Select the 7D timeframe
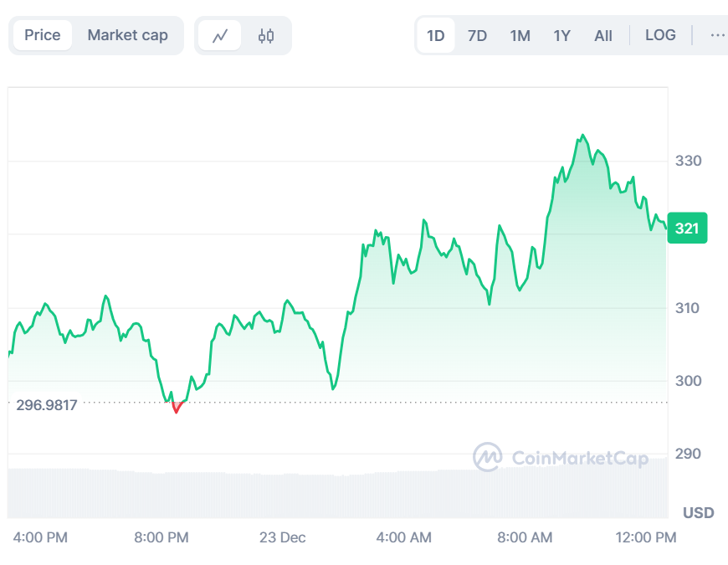The image size is (728, 565). click(x=477, y=35)
